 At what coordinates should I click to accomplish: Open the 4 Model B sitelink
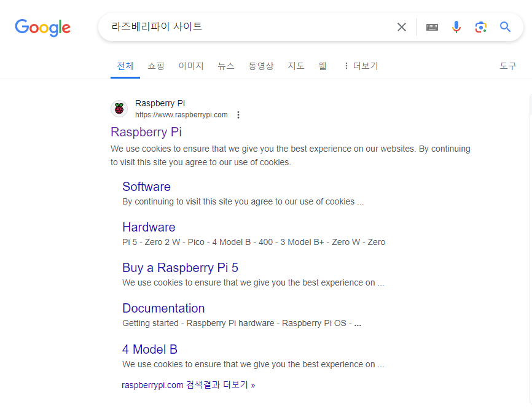[x=150, y=349]
